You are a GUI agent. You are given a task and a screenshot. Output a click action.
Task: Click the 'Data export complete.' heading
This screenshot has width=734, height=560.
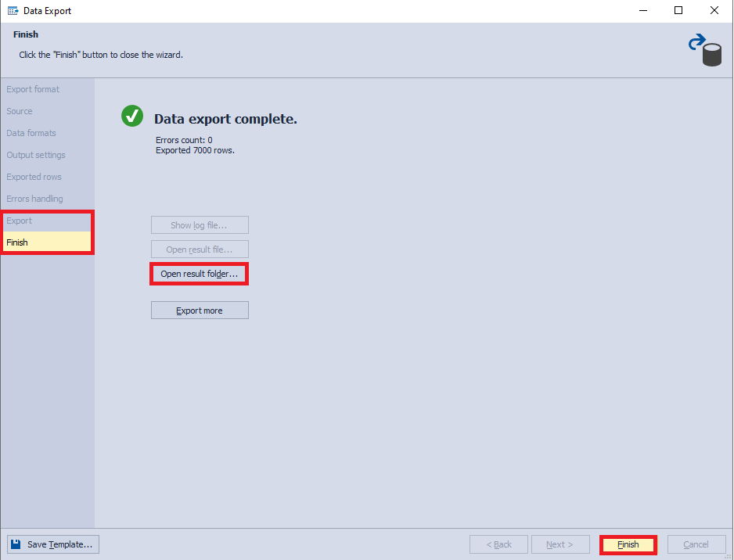tap(225, 119)
